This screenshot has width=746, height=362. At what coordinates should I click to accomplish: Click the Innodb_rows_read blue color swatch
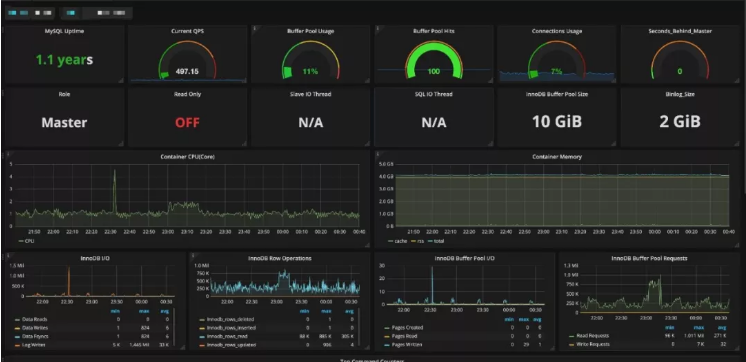click(x=202, y=336)
